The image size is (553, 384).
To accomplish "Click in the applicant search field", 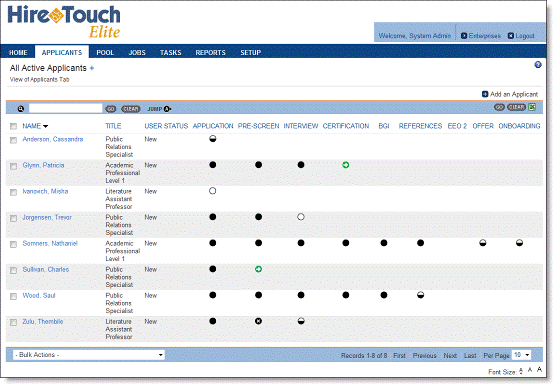I will click(x=65, y=108).
